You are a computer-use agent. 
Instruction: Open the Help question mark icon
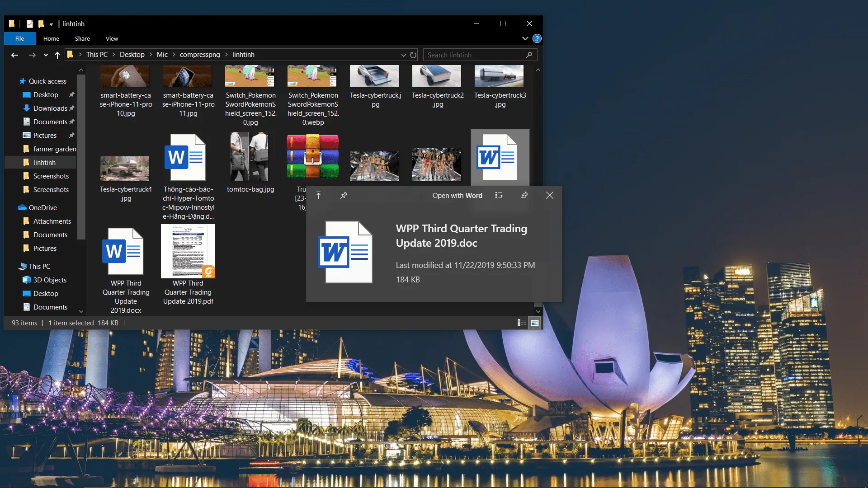point(537,38)
